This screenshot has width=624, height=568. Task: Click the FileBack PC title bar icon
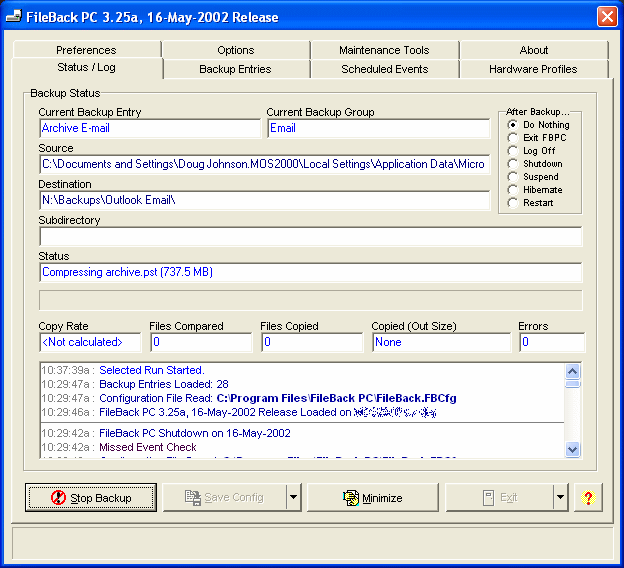point(13,17)
